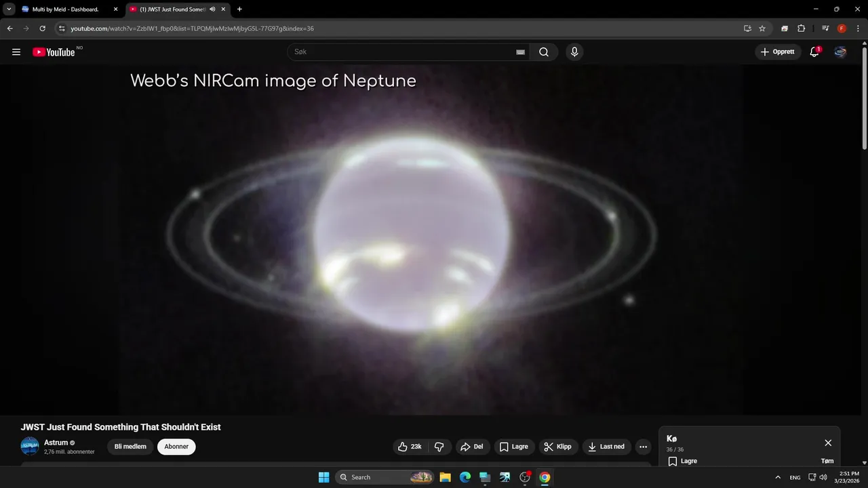Select the JWST Just Found Something tab

pos(178,9)
